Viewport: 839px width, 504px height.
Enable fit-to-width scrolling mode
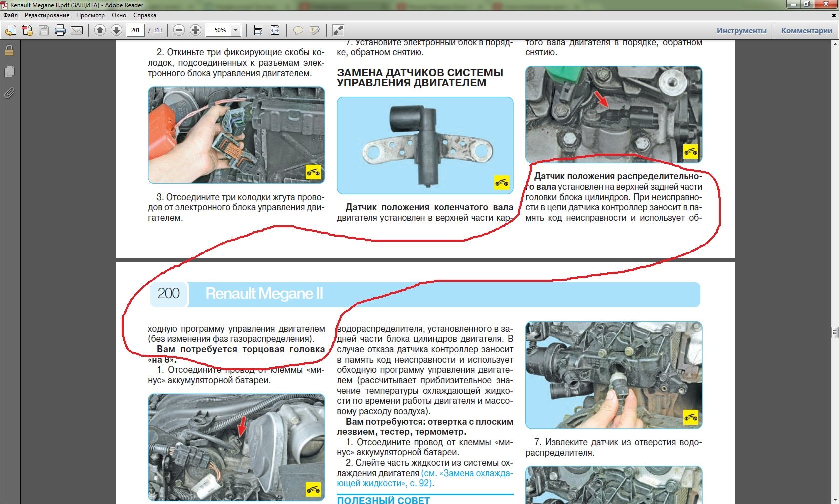[258, 30]
